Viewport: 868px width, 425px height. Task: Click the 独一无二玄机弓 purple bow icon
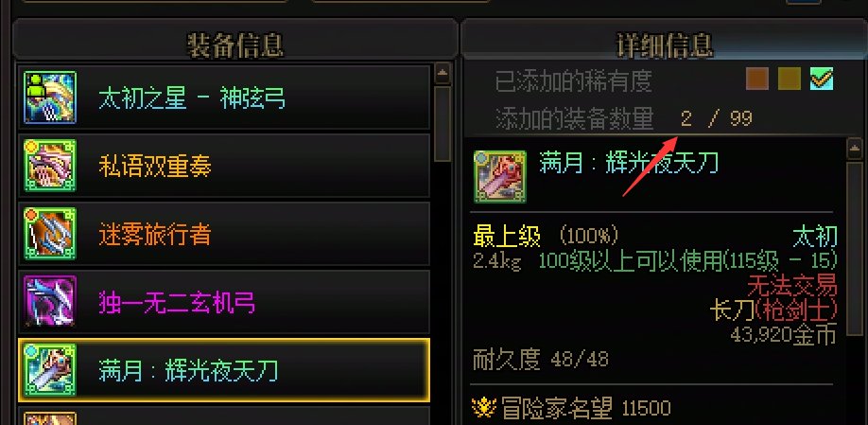[50, 301]
